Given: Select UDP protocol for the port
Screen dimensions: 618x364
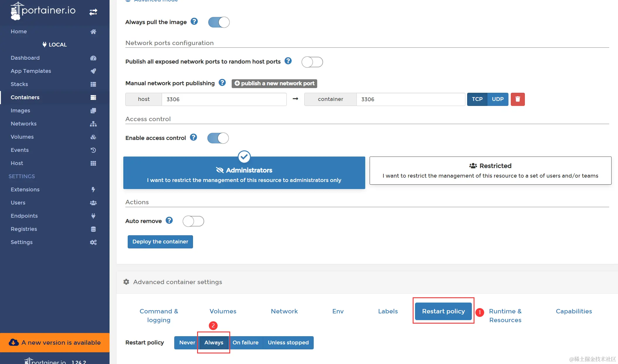Looking at the screenshot, I should point(498,99).
